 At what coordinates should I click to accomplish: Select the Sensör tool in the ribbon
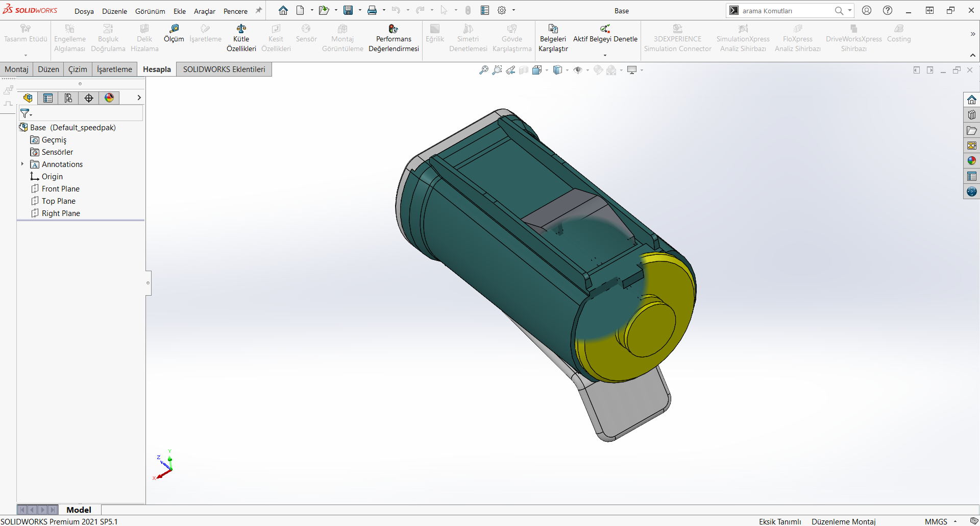[306, 36]
